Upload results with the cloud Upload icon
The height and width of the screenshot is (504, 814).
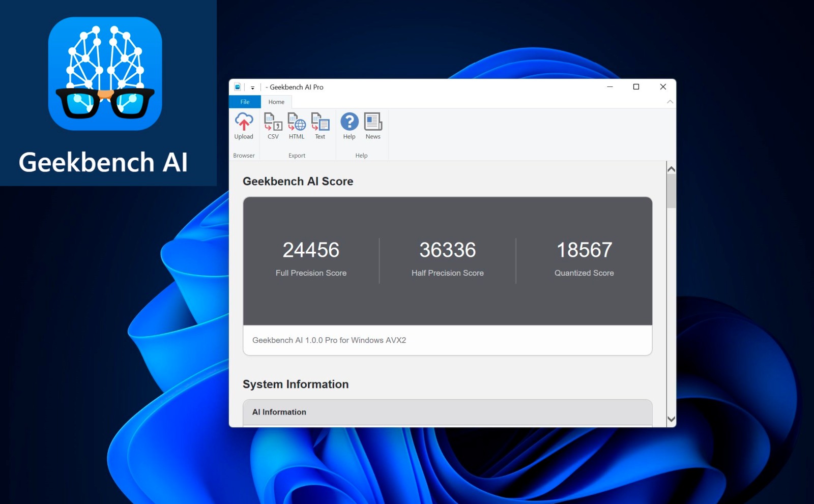[244, 126]
